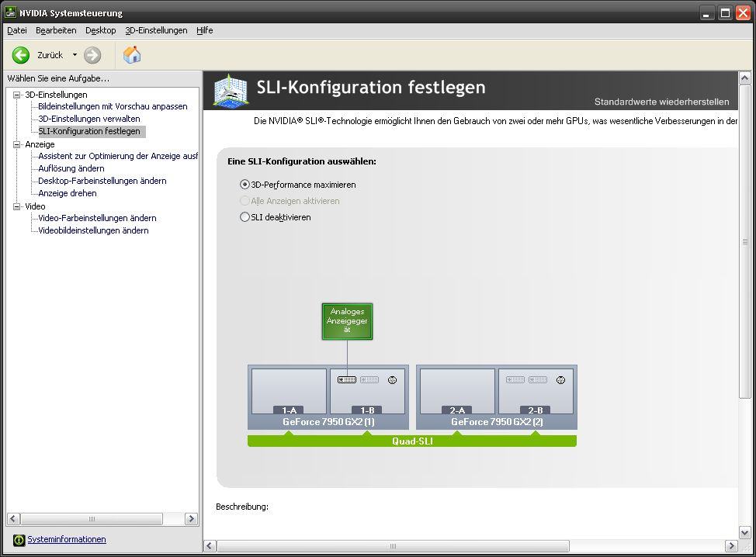The image size is (756, 557).
Task: Collapse the 3D-Einstellungen tree node
Action: (17, 95)
